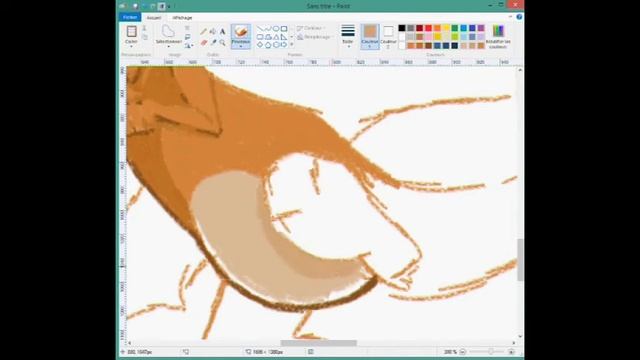640x360 pixels.
Task: Choose the pentagon shape
Action: (x=268, y=44)
